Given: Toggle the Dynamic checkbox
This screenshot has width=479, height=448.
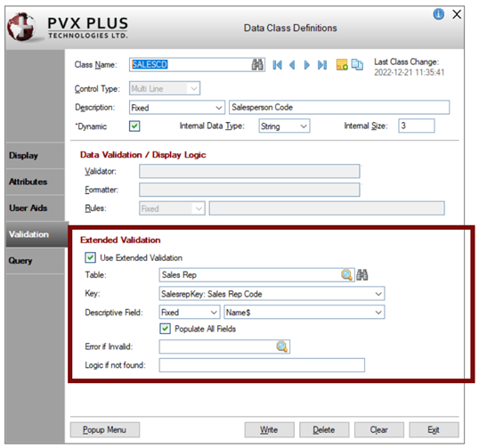Looking at the screenshot, I should tap(134, 126).
